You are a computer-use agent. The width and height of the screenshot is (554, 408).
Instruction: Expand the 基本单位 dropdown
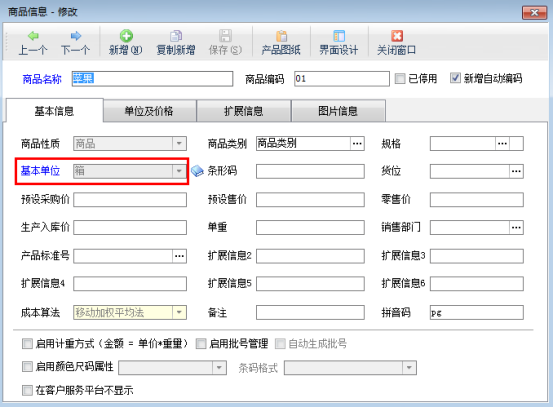[x=179, y=171]
